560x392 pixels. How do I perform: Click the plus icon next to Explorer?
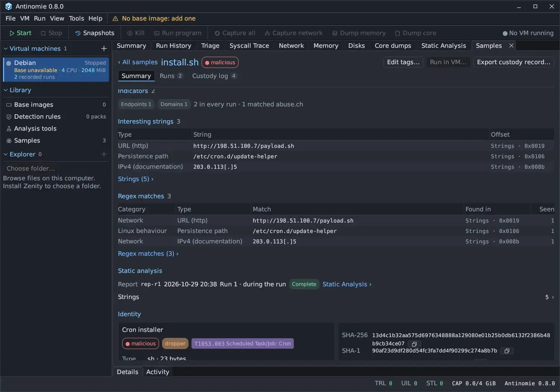pyautogui.click(x=104, y=154)
